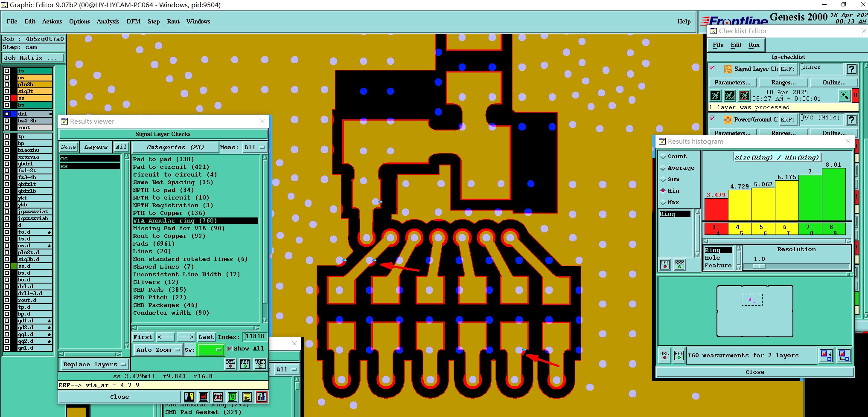Click REF icon under histogram Ring list

pyautogui.click(x=679, y=264)
